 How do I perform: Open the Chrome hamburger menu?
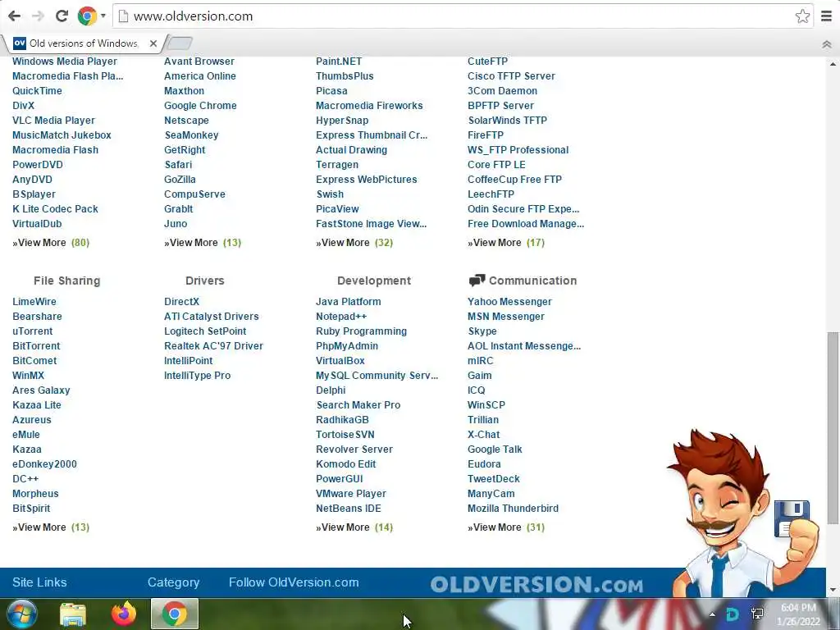tap(826, 16)
